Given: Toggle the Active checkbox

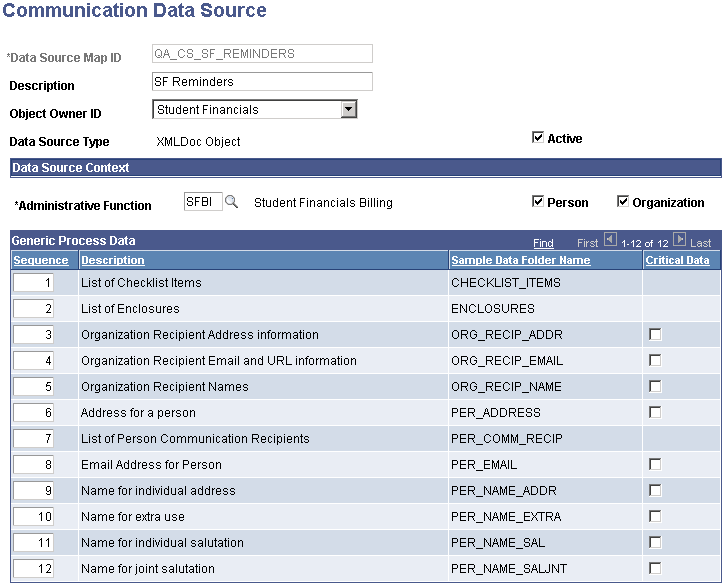Looking at the screenshot, I should (x=538, y=138).
